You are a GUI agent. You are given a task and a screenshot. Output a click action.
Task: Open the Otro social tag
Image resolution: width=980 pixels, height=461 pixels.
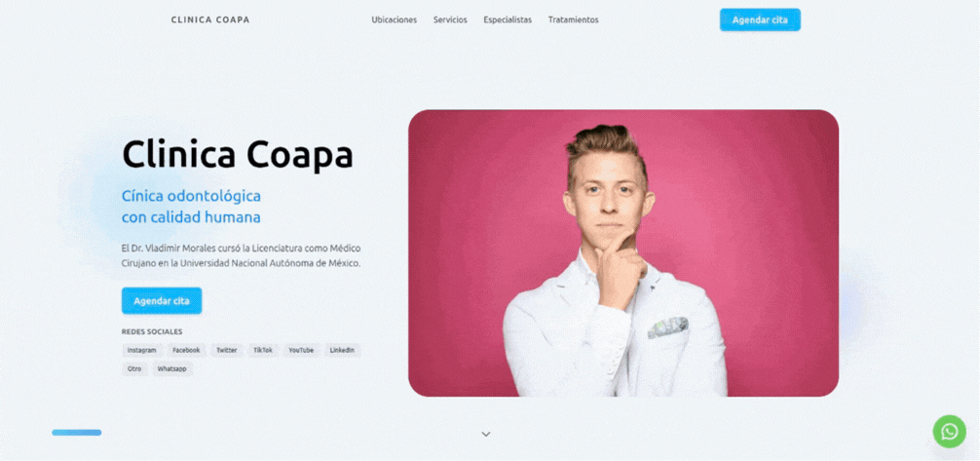tap(134, 369)
